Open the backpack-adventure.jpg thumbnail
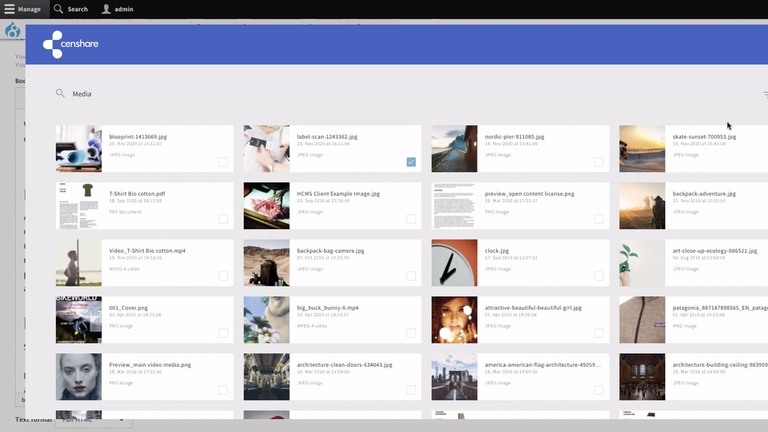This screenshot has height=432, width=768. [x=642, y=206]
